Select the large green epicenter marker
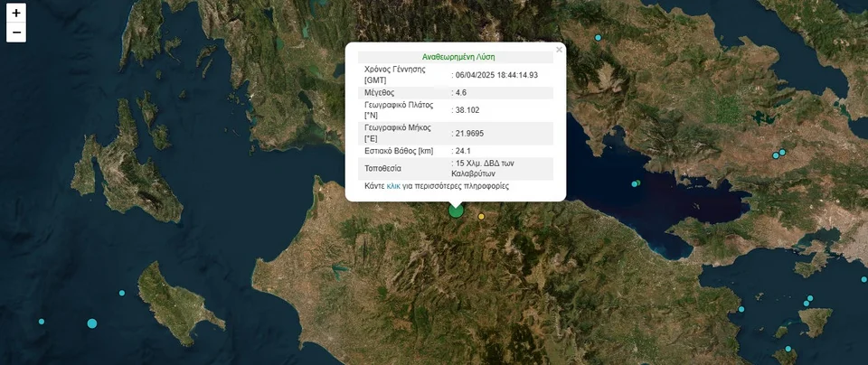 coord(456,210)
